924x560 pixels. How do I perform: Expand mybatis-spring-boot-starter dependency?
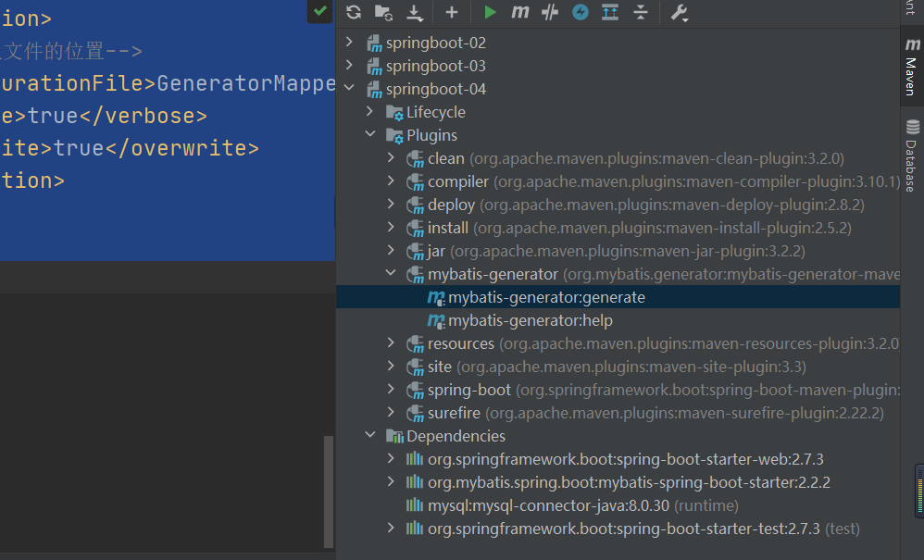coord(391,481)
